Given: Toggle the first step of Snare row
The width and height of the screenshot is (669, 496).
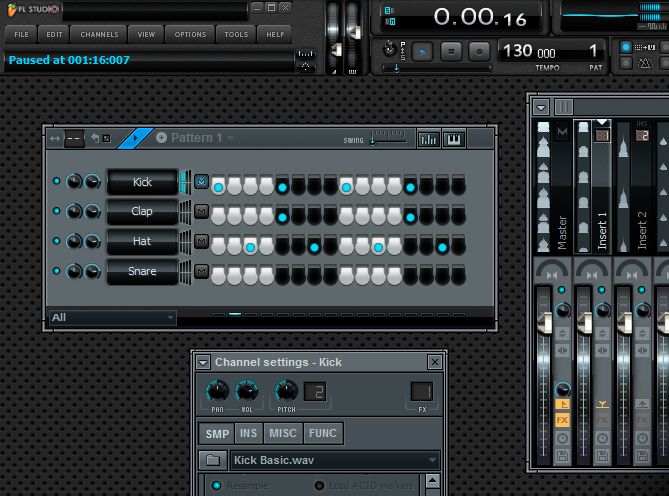Looking at the screenshot, I should [218, 276].
